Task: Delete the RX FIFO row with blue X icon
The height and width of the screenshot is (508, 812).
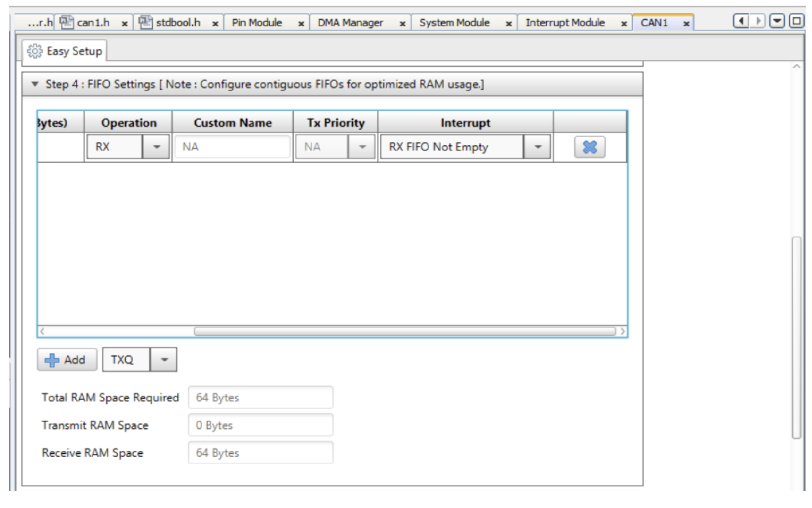Action: point(589,147)
